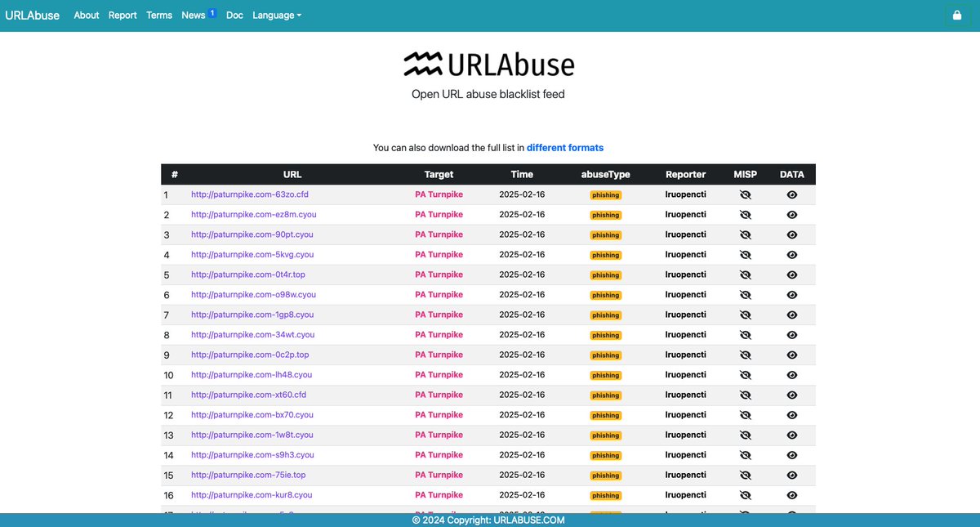Click MISP crossed-eye icon for paturnpike.com-1gp8.cyou
Image resolution: width=980 pixels, height=527 pixels.
(x=745, y=315)
